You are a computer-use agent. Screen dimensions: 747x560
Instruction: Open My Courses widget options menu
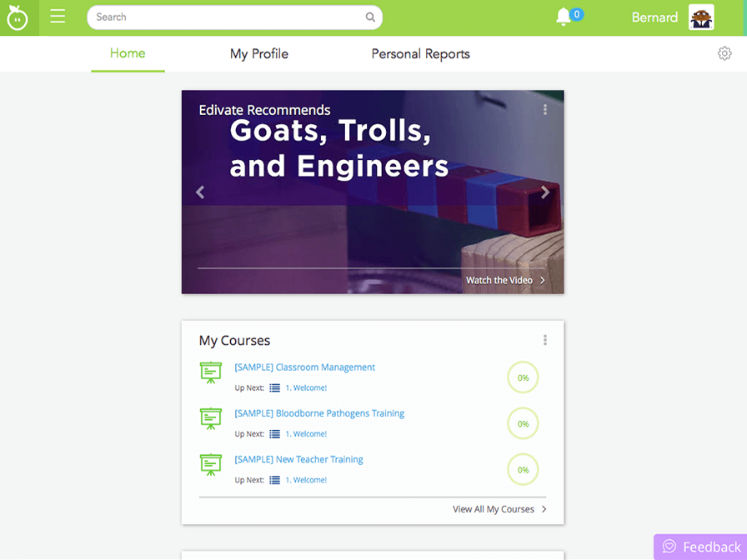coord(545,340)
